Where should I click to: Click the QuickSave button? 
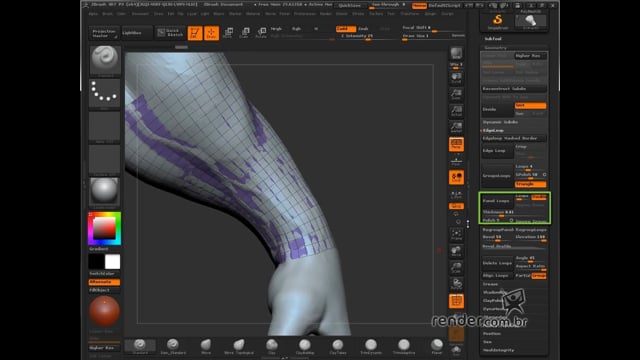coord(350,5)
